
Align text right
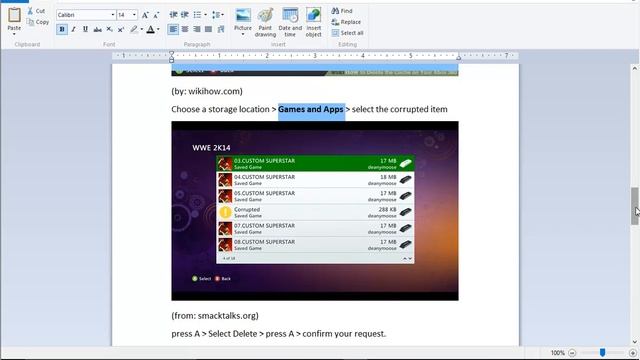[197, 29]
